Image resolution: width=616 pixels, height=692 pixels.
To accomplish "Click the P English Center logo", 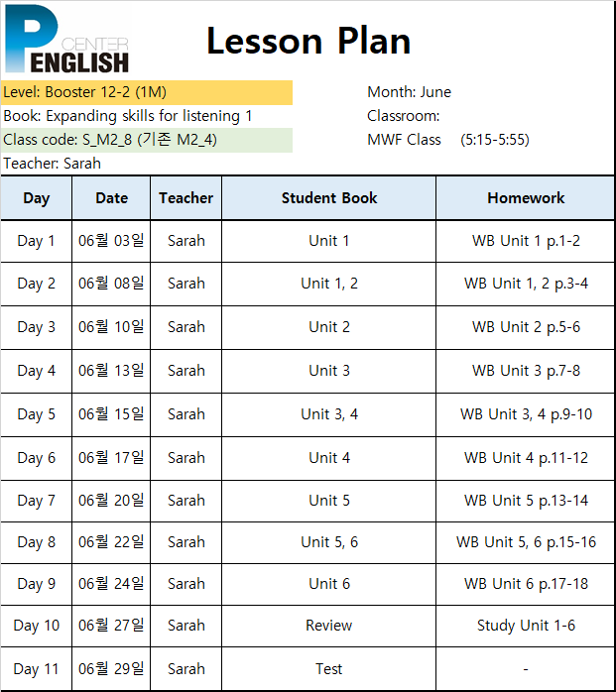I will pos(66,40).
